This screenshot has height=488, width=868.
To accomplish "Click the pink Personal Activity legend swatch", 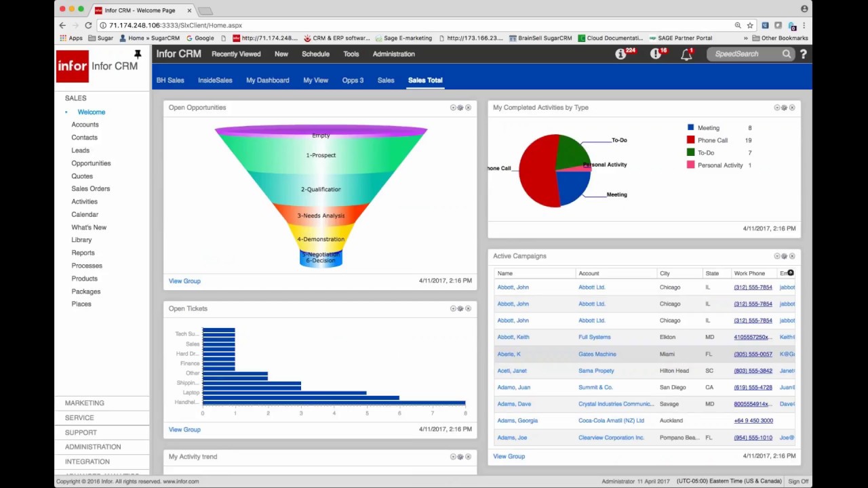I will pos(690,165).
